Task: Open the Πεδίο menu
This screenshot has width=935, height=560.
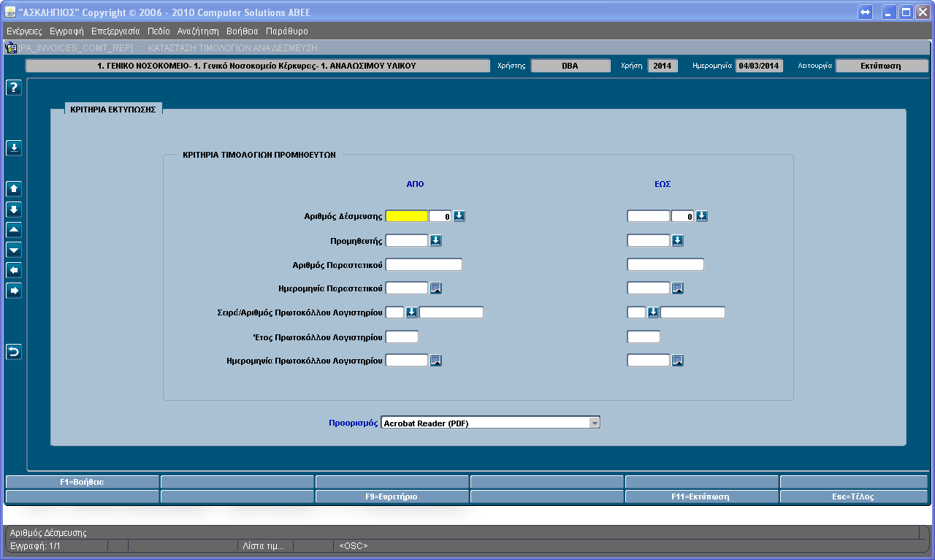Action: point(159,31)
